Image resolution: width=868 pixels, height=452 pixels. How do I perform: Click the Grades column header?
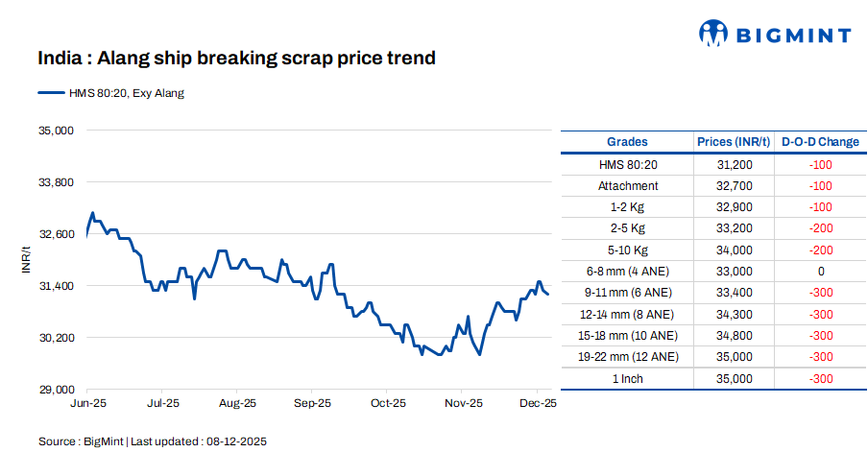click(x=627, y=142)
